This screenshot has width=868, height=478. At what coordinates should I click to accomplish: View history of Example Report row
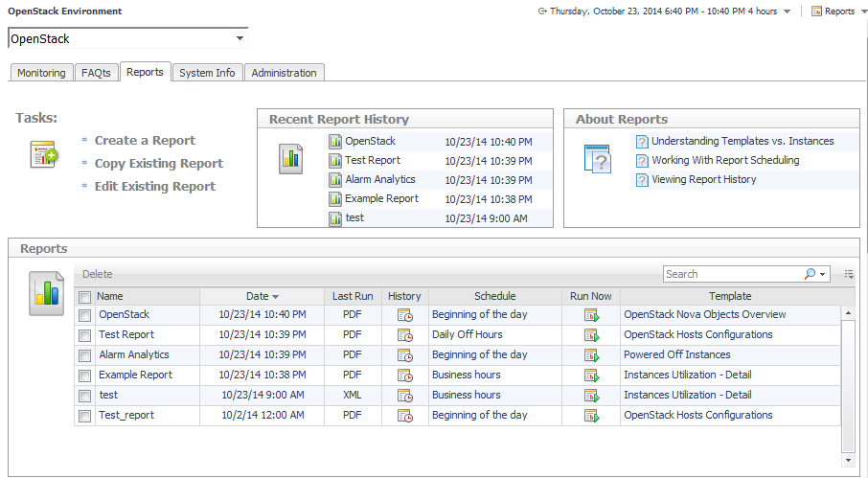tap(404, 376)
